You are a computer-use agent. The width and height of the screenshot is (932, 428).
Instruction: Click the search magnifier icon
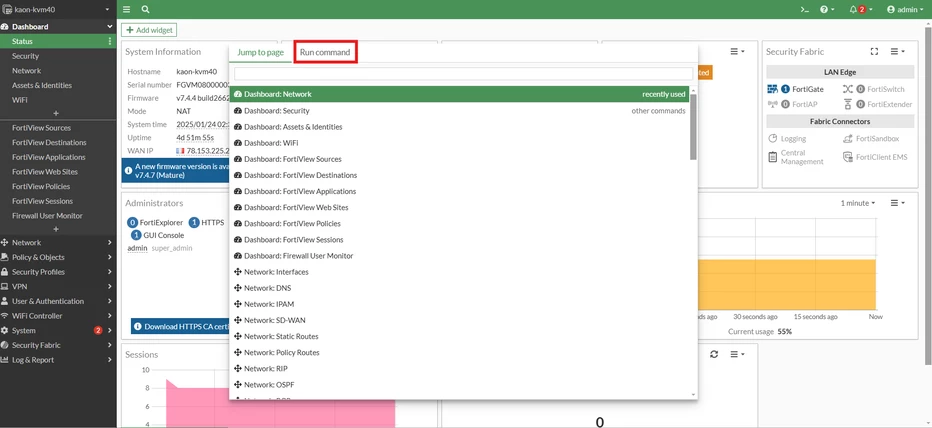(146, 10)
